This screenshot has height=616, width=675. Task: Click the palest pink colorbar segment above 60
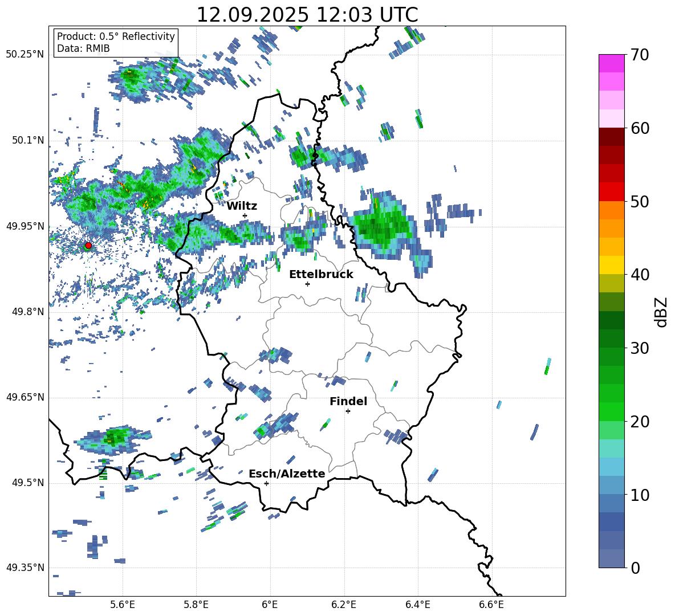click(611, 119)
